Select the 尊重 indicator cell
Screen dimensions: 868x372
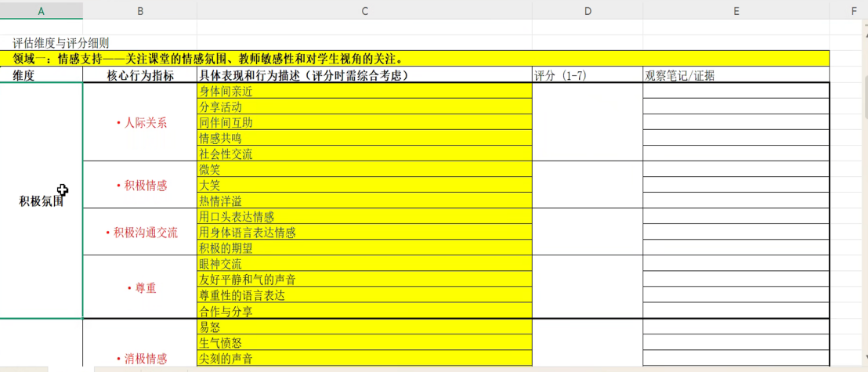click(139, 288)
